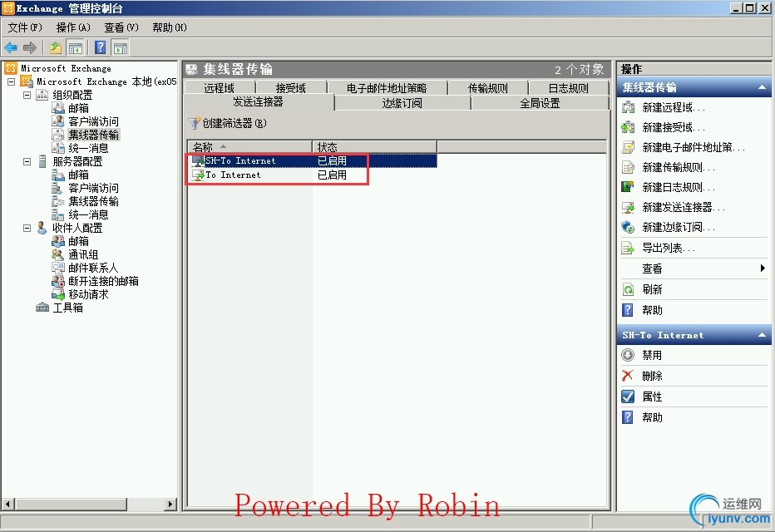
Task: Switch to the 日志规则 tab
Action: click(569, 88)
